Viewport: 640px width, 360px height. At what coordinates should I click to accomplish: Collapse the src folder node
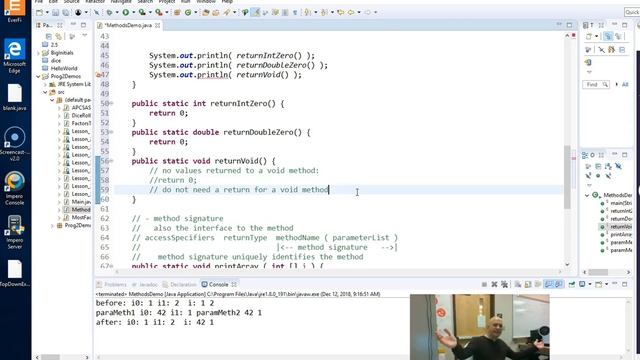pos(45,92)
